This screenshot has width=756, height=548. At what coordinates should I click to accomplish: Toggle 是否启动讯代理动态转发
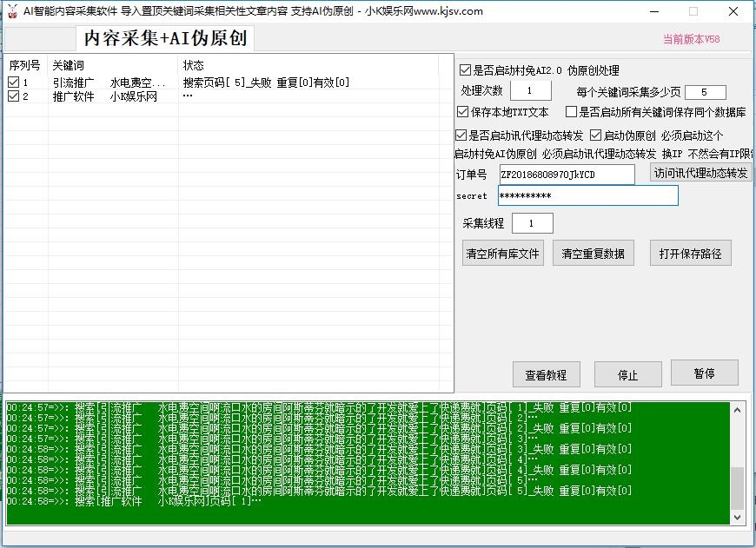[x=461, y=135]
